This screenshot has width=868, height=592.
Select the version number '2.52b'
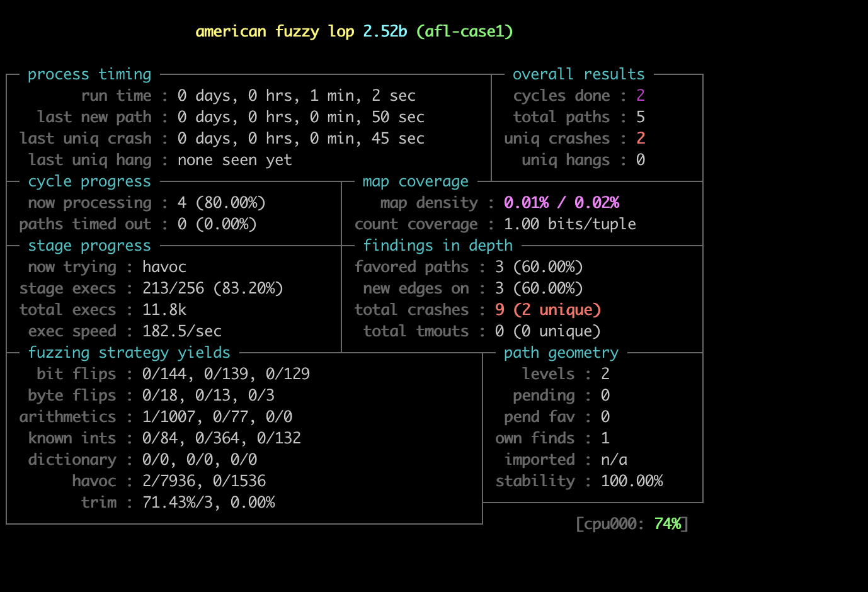click(385, 31)
